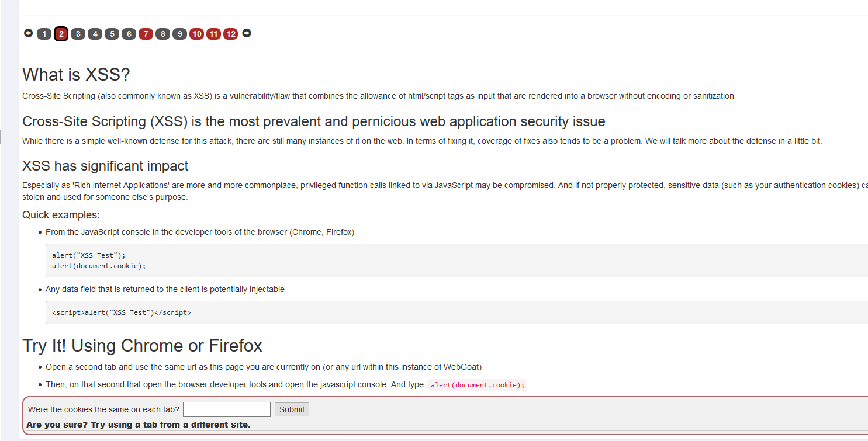Viewport: 868px width, 441px height.
Task: Navigate to lesson page 5
Action: click(x=112, y=34)
